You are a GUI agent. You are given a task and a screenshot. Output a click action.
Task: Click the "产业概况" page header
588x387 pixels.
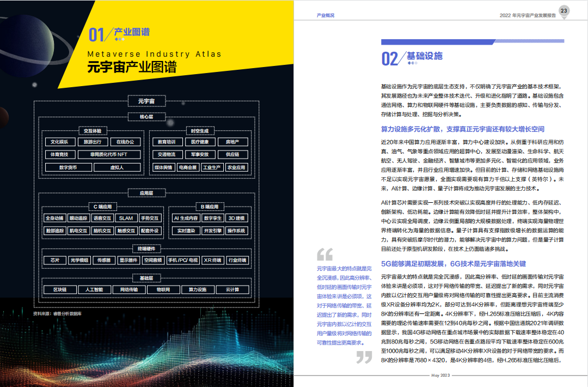326,15
